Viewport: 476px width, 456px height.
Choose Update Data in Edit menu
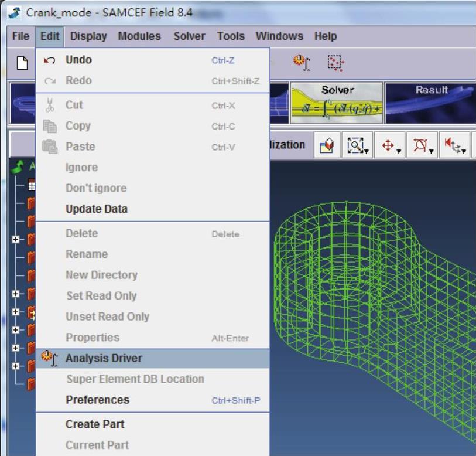click(x=96, y=209)
